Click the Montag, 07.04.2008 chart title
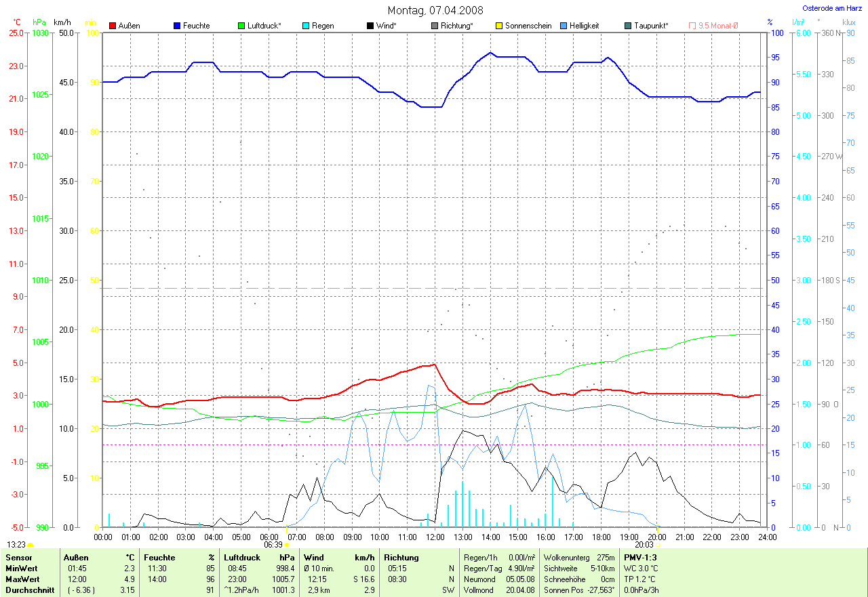 434,10
